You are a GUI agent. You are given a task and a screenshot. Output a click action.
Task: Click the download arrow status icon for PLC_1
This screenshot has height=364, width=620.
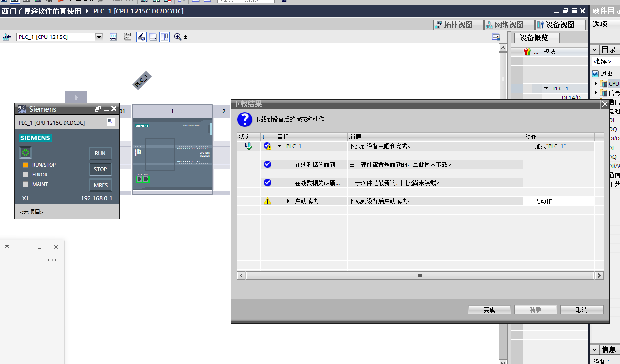pos(248,146)
